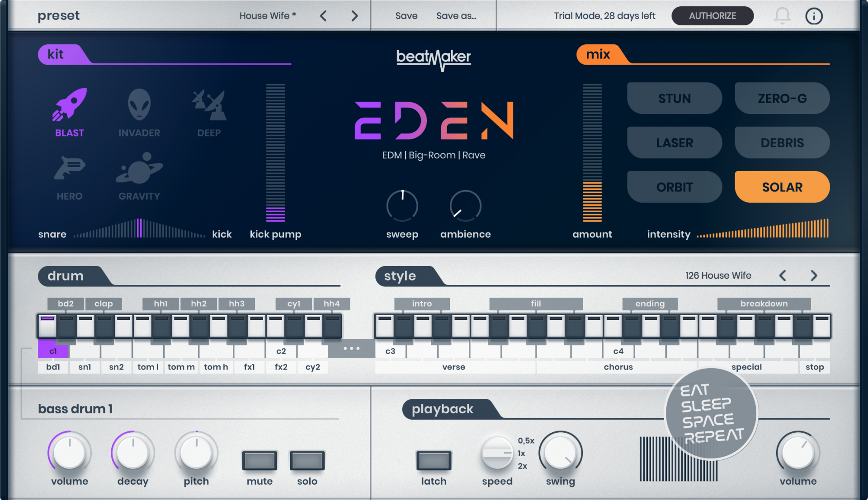Go to next preset with right chevron

pos(354,16)
